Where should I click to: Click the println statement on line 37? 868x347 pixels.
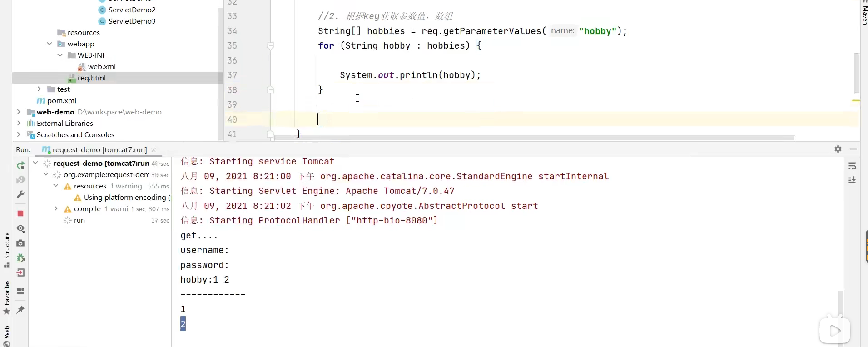click(x=410, y=75)
